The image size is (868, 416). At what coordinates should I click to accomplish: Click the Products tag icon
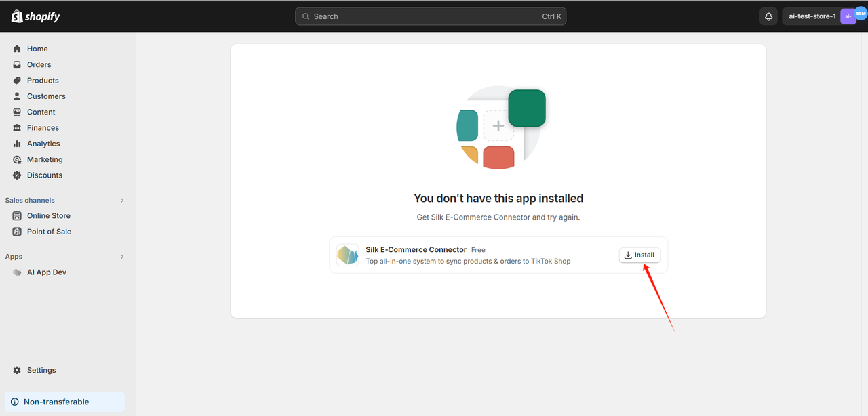click(x=17, y=81)
